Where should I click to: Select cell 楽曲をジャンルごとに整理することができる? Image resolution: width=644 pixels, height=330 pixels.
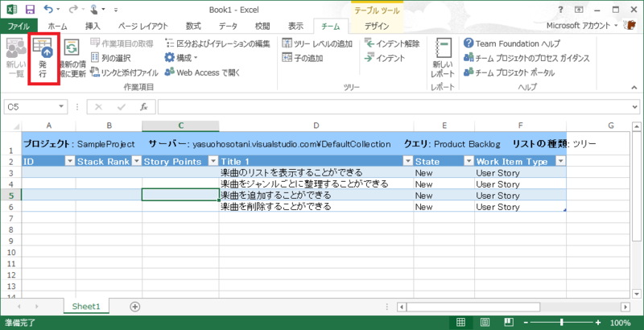[316, 184]
